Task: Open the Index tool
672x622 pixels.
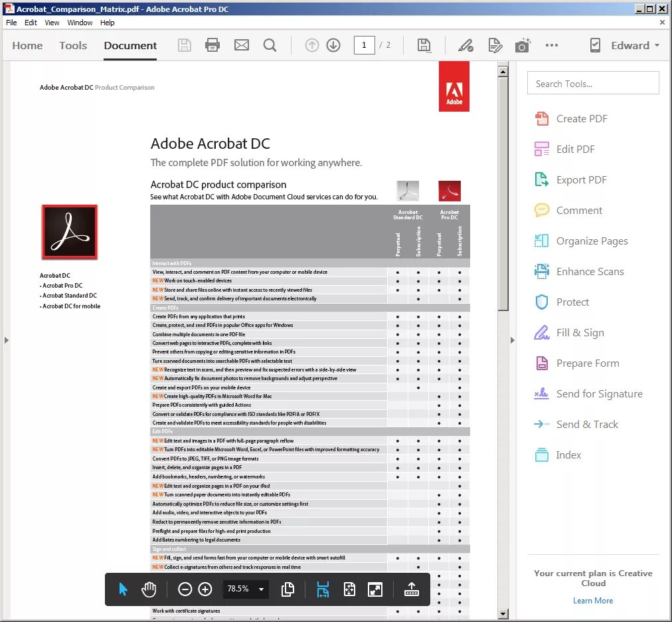Action: click(558, 455)
